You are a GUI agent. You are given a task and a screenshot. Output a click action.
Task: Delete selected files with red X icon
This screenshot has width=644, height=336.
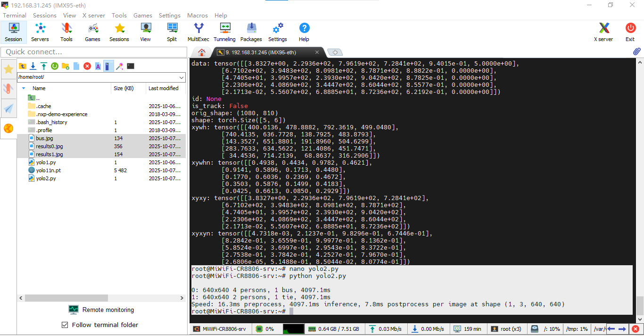pos(87,66)
